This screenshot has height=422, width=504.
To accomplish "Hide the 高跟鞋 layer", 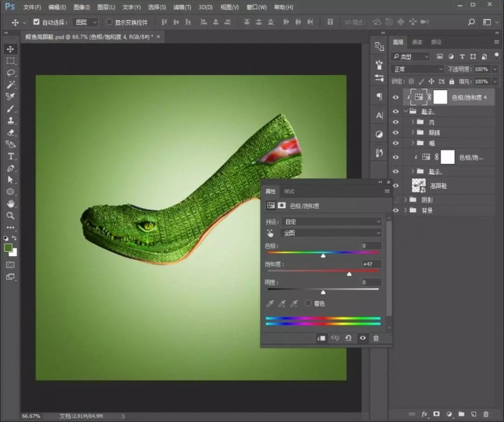I will tap(395, 185).
